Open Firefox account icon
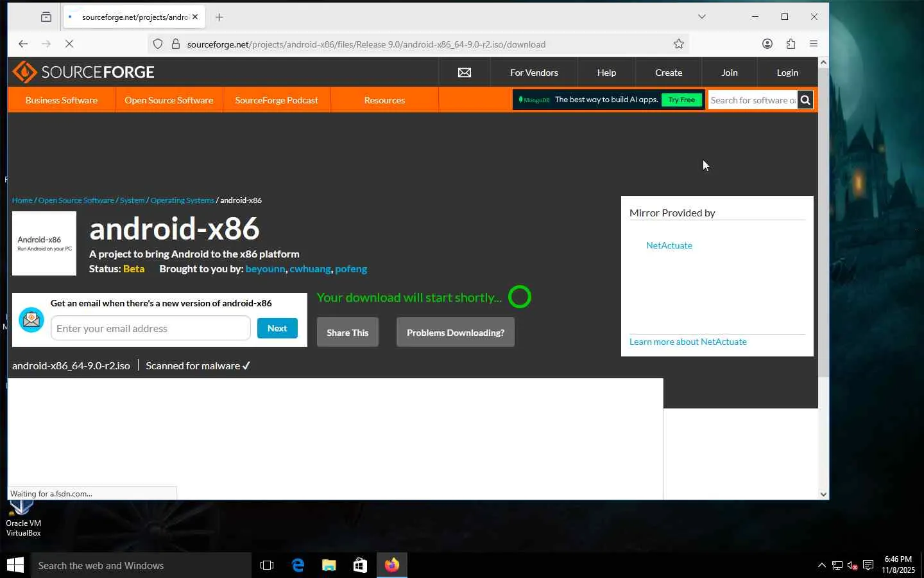924x578 pixels. tap(767, 44)
